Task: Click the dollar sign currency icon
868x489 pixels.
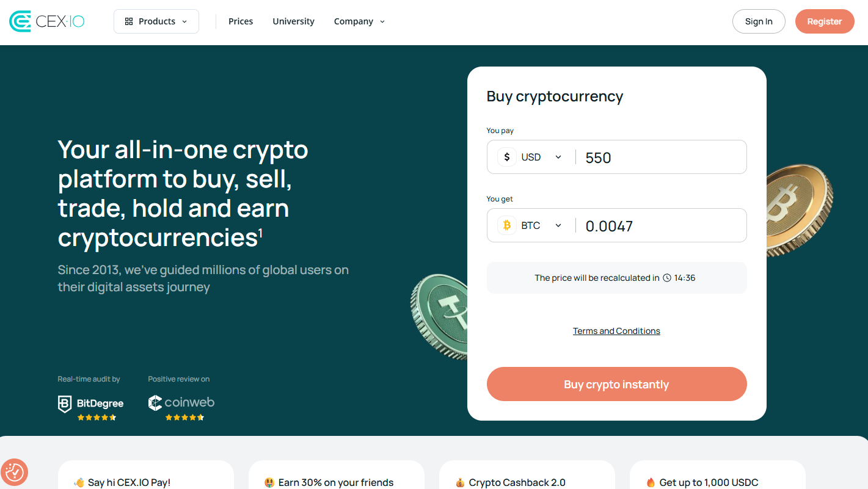Action: (506, 157)
